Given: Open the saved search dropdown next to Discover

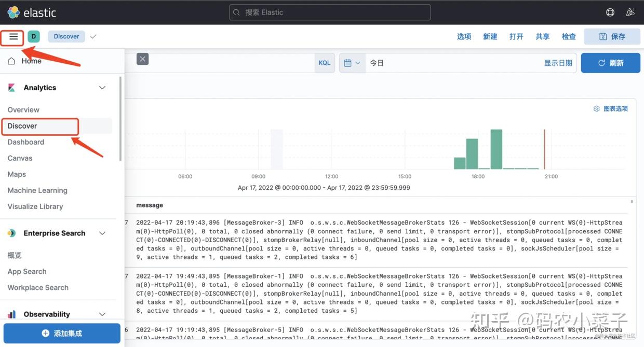Looking at the screenshot, I should pyautogui.click(x=93, y=36).
